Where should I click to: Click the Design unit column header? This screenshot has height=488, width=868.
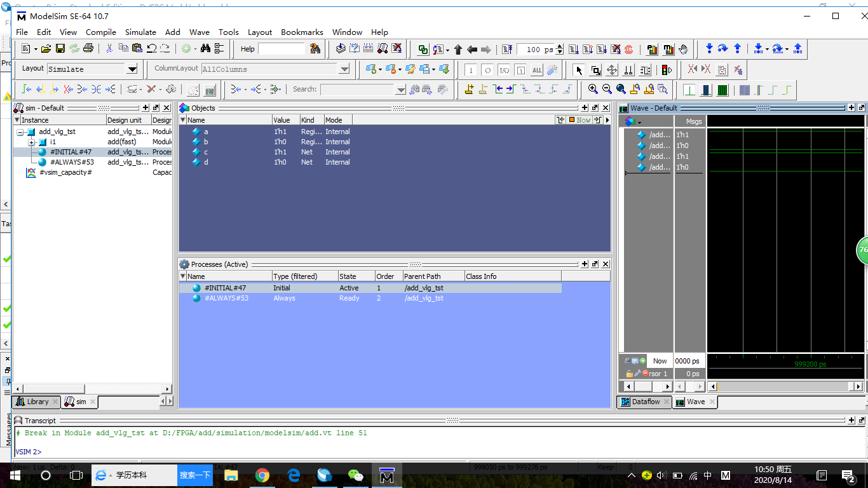pos(128,120)
